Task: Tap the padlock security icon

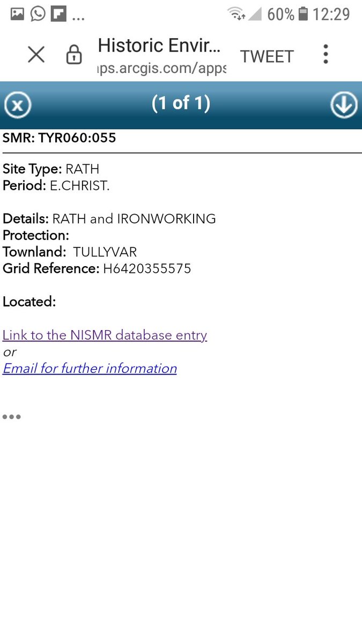Action: [x=73, y=55]
